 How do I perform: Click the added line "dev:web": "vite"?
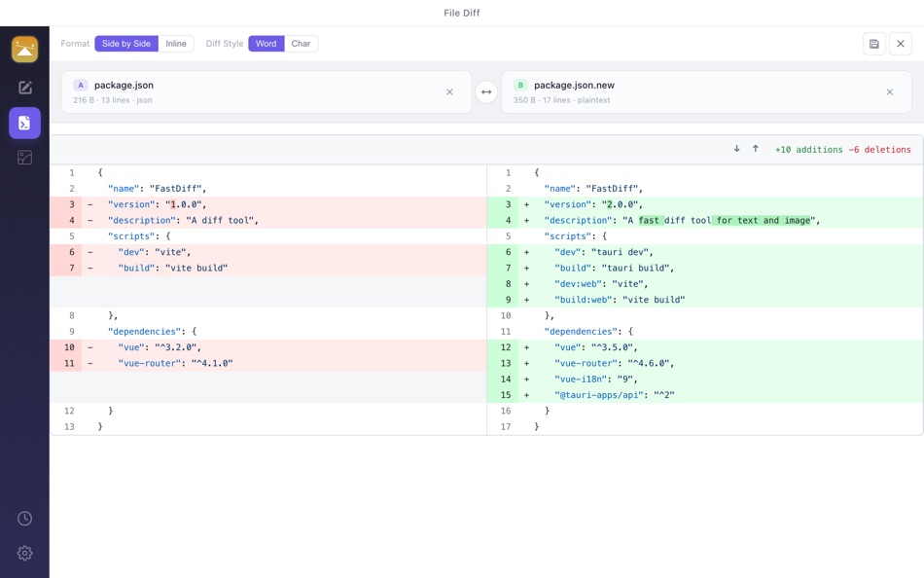point(705,284)
